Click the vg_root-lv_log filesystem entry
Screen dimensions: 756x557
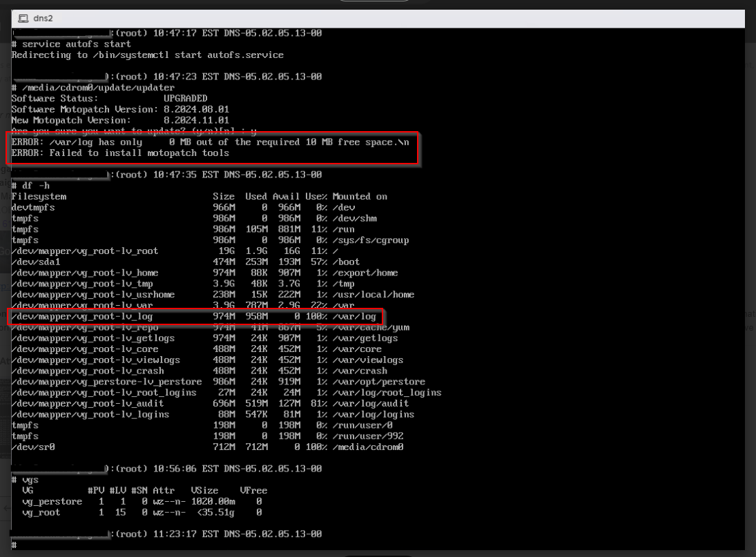[x=82, y=317]
